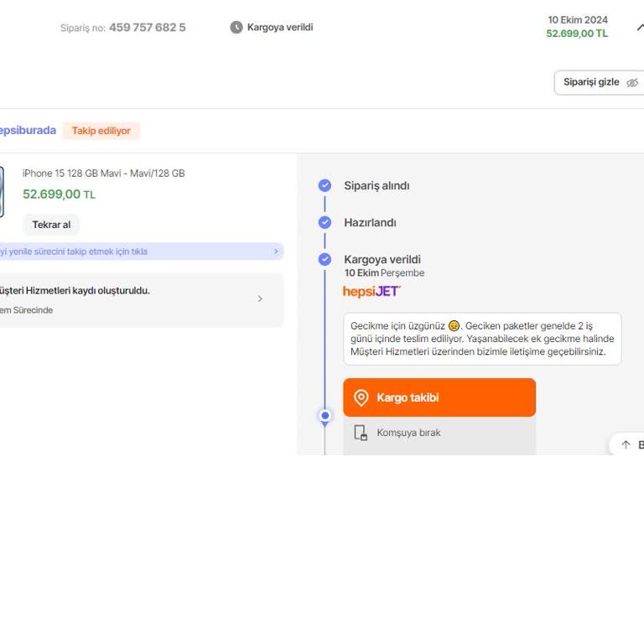Image resolution: width=644 pixels, height=644 pixels.
Task: Click the Sipariş alındı step label
Action: coord(377,185)
